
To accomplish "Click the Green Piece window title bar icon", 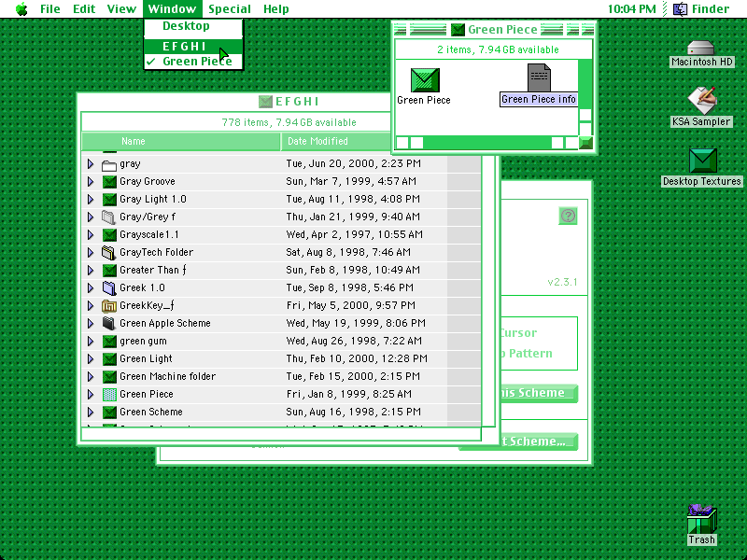I will 458,30.
